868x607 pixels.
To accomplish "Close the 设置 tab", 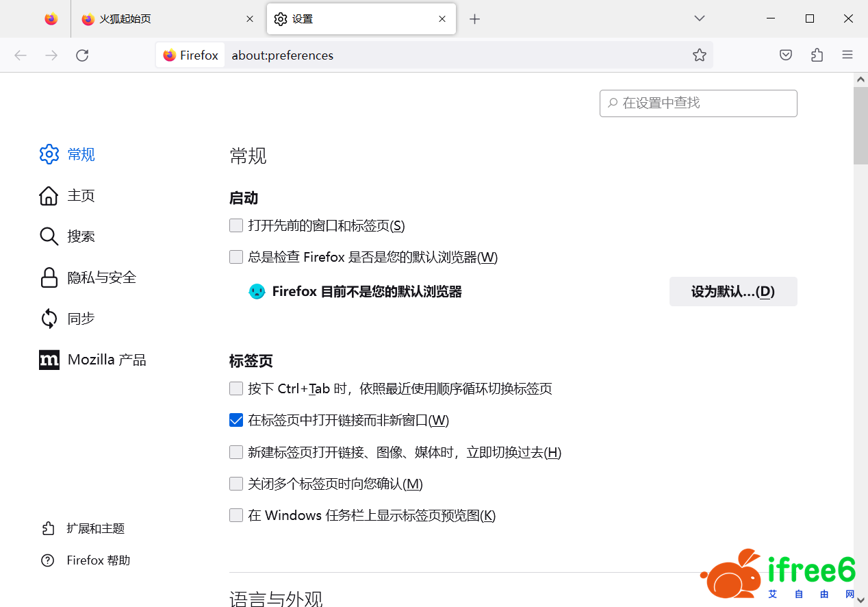I will pos(442,19).
